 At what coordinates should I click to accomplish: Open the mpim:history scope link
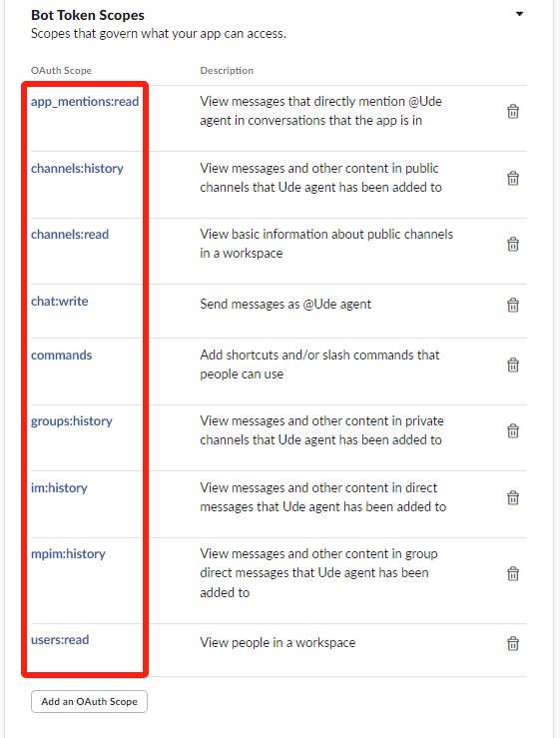pos(68,554)
